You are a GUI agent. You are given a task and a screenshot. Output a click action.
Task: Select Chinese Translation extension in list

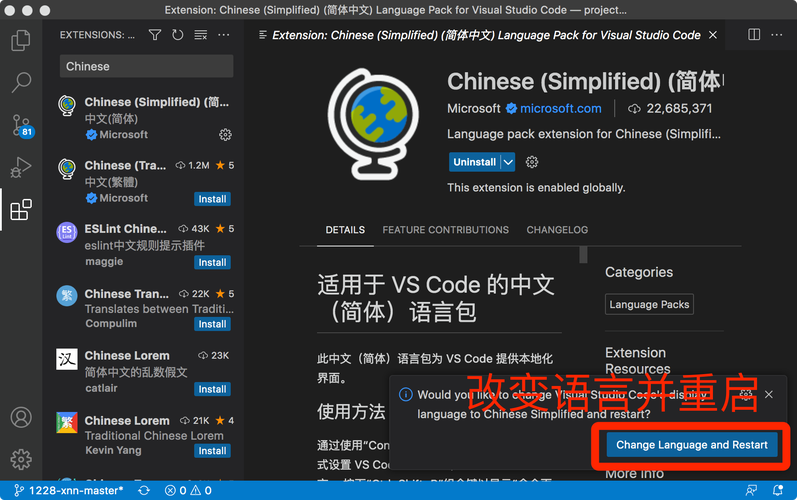tap(143, 309)
